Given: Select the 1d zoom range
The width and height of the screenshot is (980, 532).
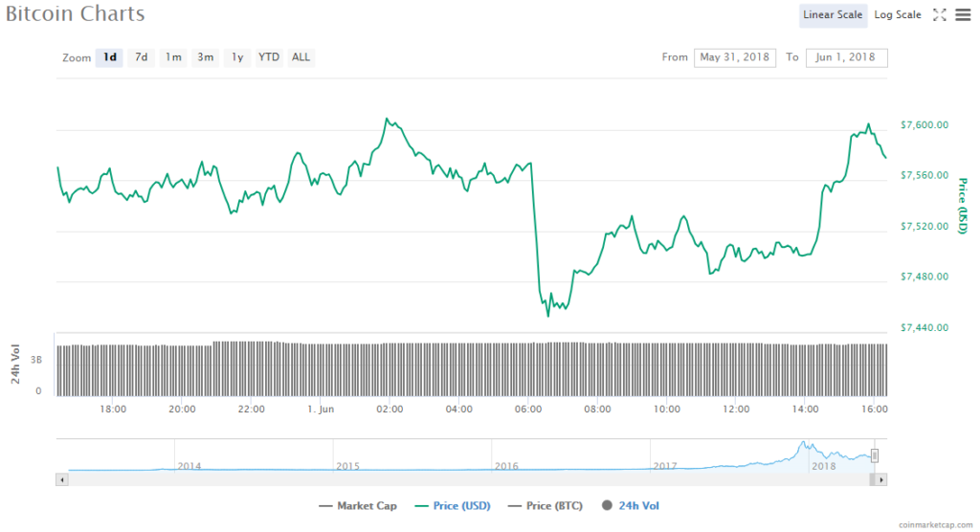Looking at the screenshot, I should click(109, 57).
